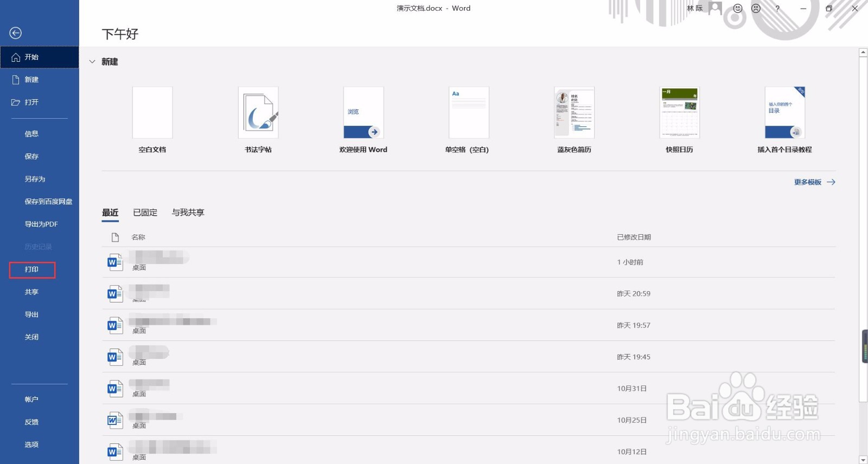Screen dimensions: 868x464
Task: Select 保存 in the sidebar
Action: 31,157
